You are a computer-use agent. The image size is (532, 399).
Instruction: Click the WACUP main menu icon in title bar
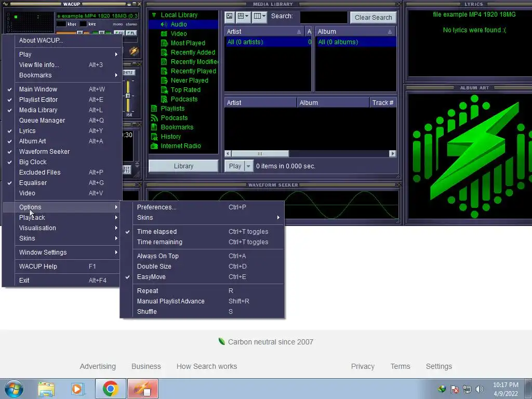pos(5,4)
